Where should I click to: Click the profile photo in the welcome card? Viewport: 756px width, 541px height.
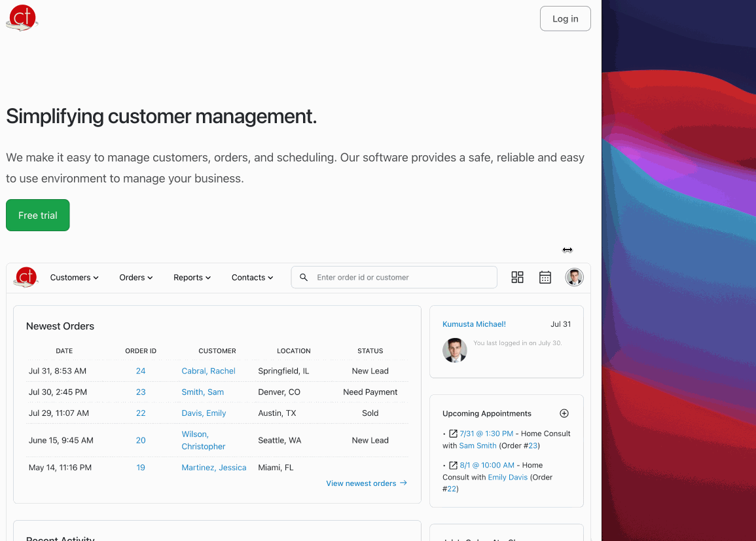point(454,350)
